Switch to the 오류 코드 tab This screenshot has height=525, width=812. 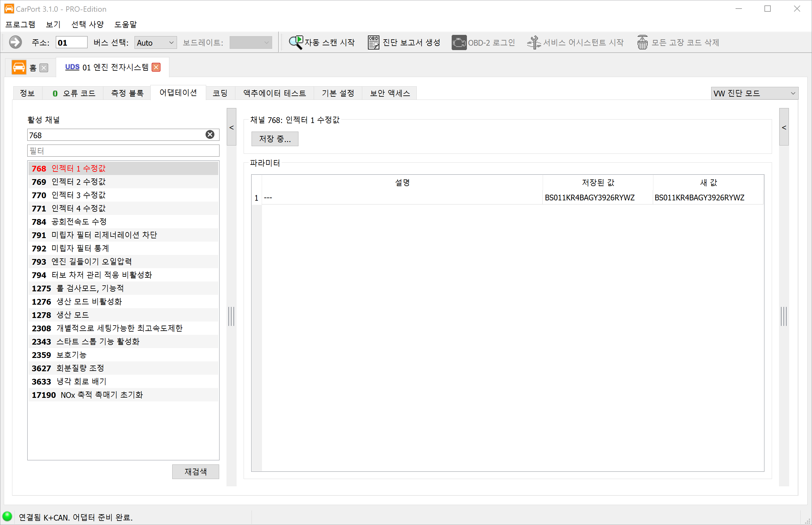tap(73, 93)
